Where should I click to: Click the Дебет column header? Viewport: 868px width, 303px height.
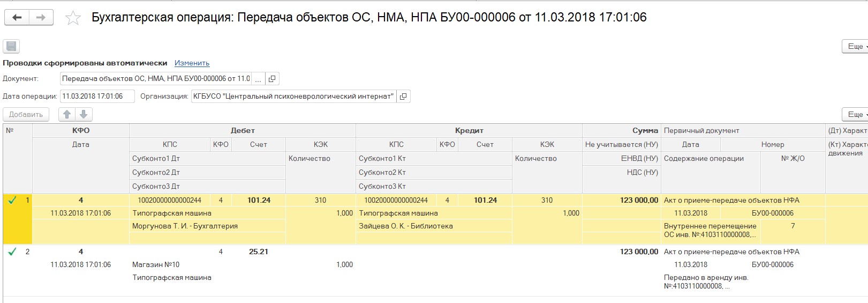(x=243, y=130)
